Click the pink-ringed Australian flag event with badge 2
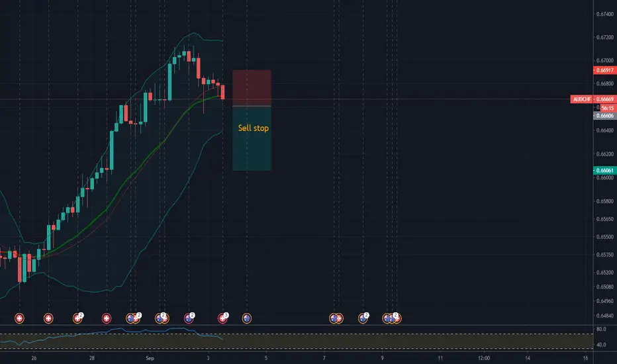 (x=189, y=318)
